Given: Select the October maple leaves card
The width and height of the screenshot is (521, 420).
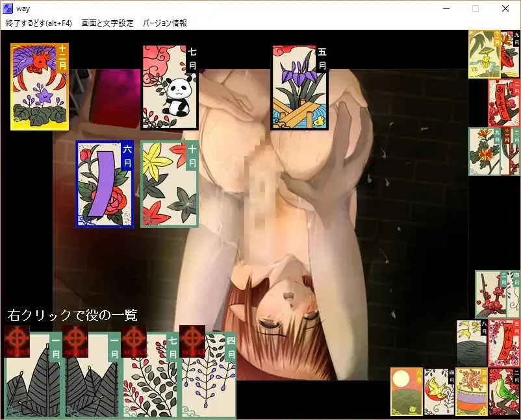Looking at the screenshot, I should (x=169, y=184).
